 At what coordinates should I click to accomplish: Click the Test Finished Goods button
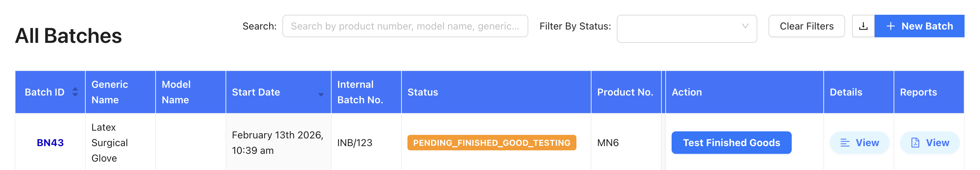(x=731, y=143)
